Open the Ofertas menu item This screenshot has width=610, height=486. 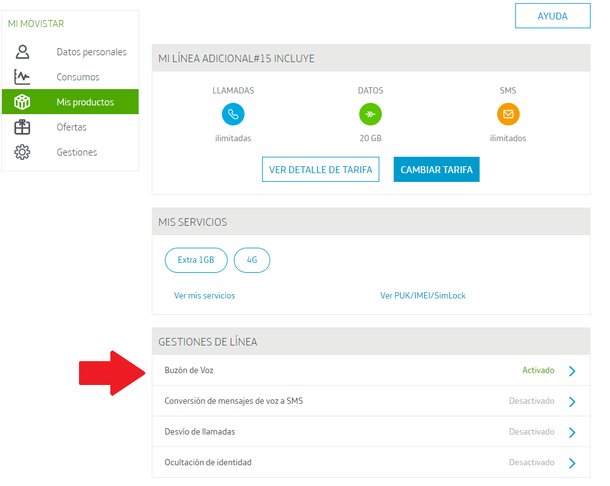click(x=72, y=127)
